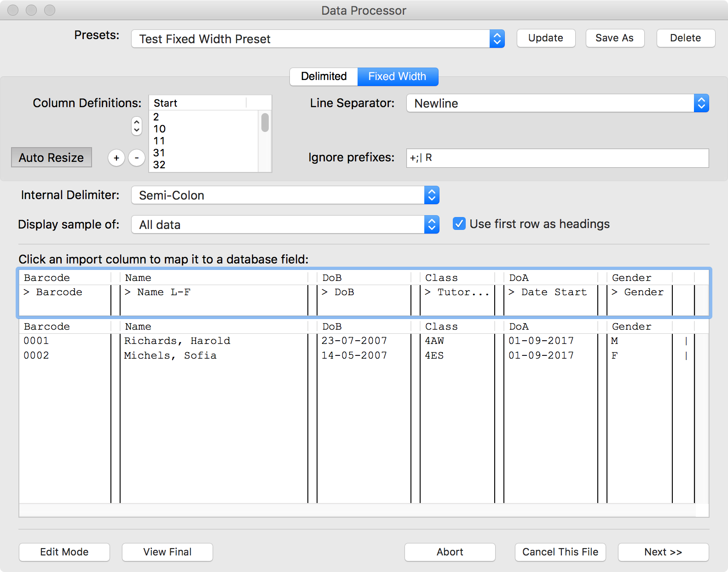Click the Barcode header in mapping table
The height and width of the screenshot is (572, 728).
click(65, 278)
